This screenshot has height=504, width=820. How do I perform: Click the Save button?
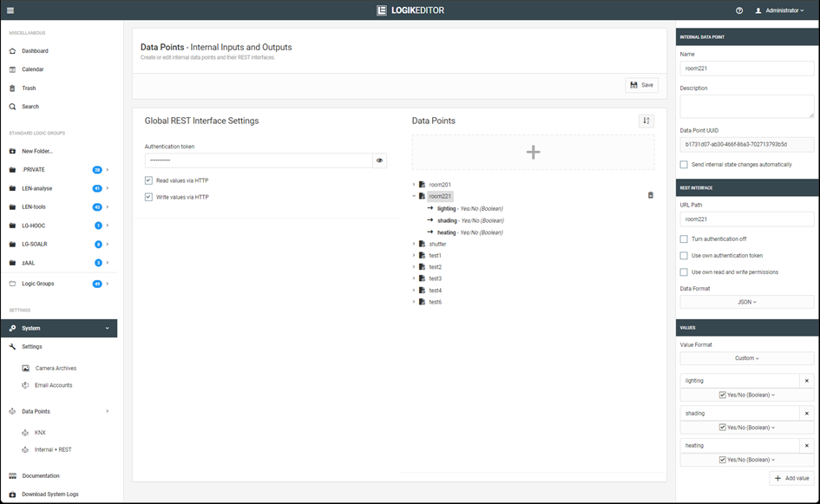click(642, 85)
